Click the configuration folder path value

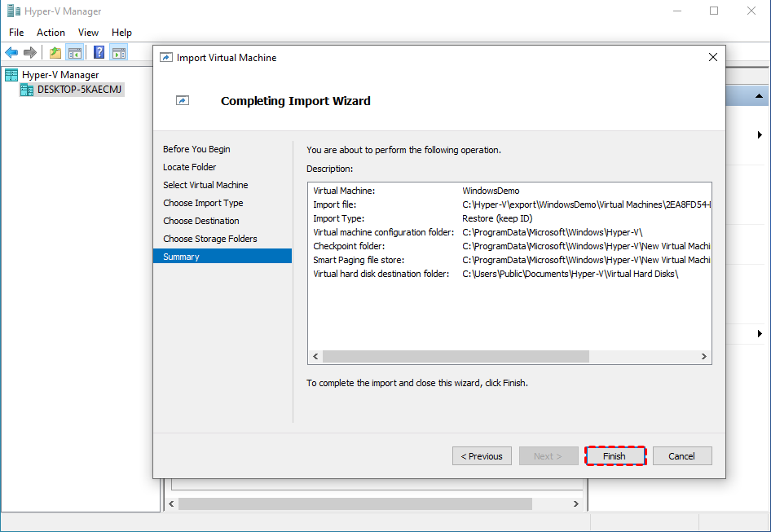point(553,232)
